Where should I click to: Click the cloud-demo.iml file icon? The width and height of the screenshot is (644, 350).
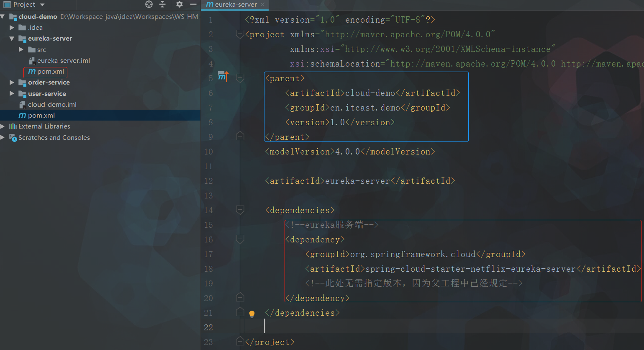pyautogui.click(x=23, y=105)
